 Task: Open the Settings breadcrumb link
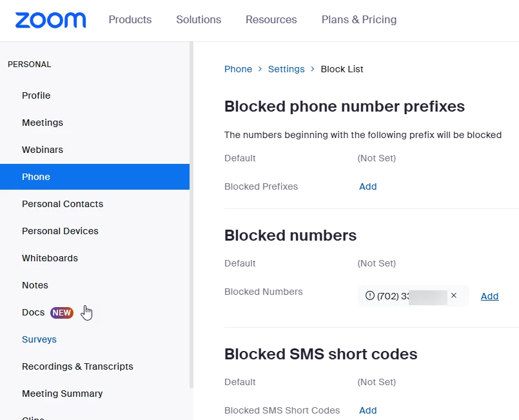pyautogui.click(x=286, y=69)
